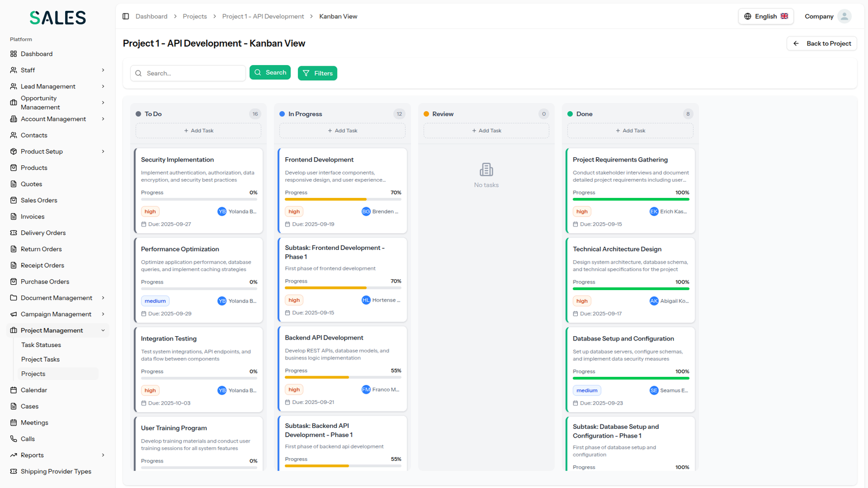Image resolution: width=868 pixels, height=488 pixels.
Task: Click the globe icon in language selector
Action: pyautogui.click(x=748, y=16)
